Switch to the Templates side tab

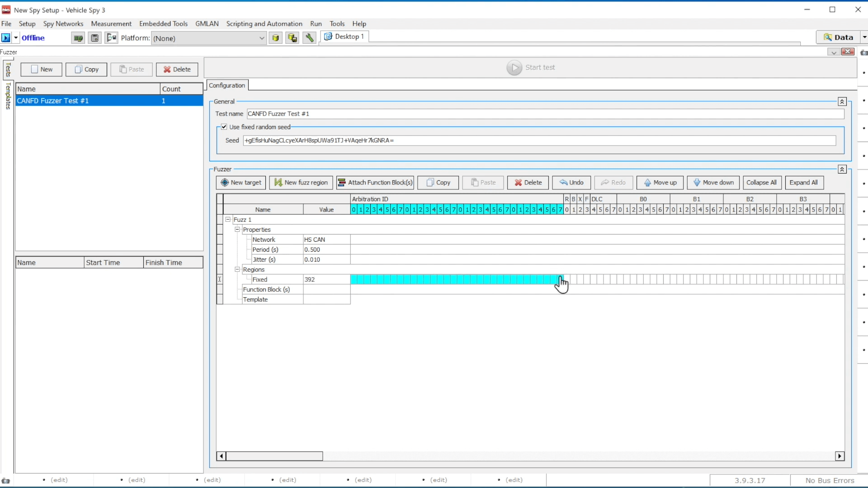click(x=8, y=96)
